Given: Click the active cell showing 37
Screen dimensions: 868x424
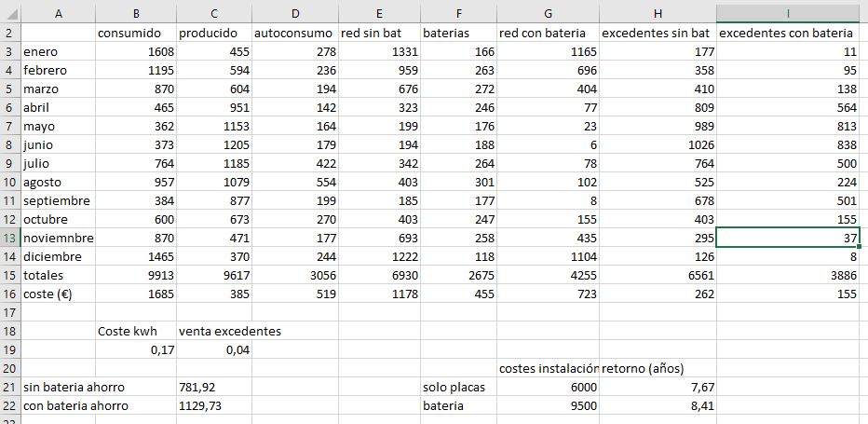Looking at the screenshot, I should point(788,239).
